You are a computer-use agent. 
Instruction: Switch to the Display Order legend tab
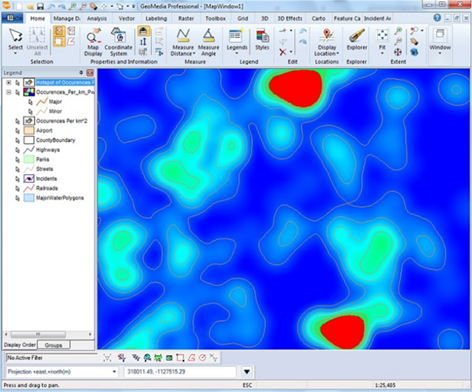20,345
